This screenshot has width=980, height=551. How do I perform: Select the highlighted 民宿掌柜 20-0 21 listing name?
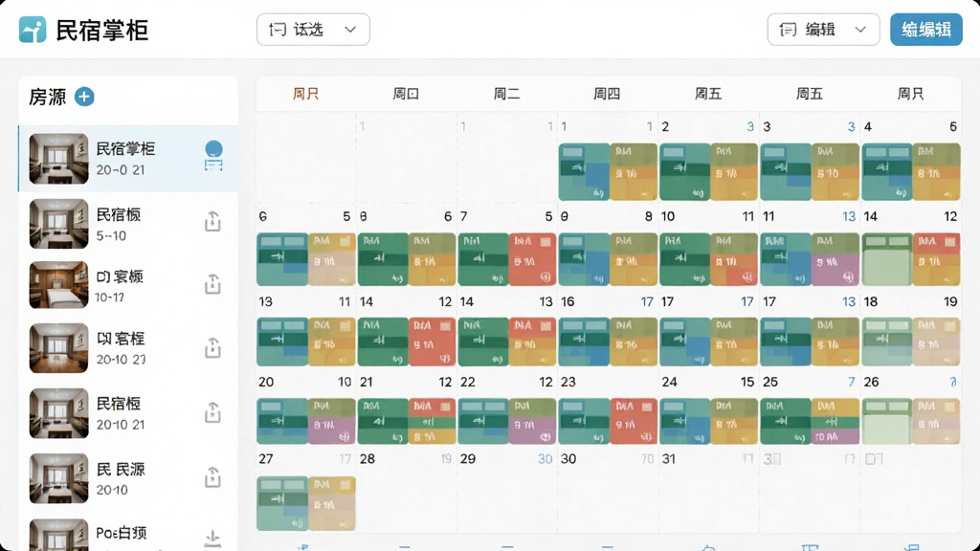[x=125, y=148]
